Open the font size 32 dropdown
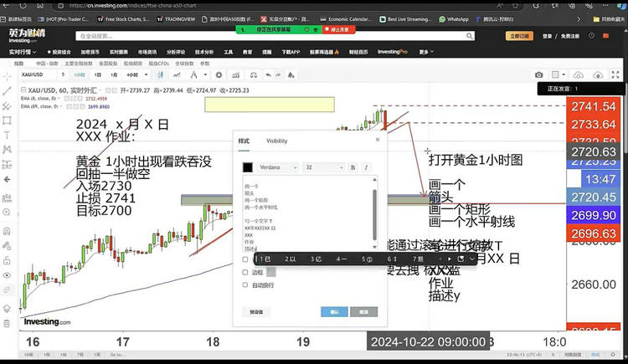Image resolution: width=628 pixels, height=364 pixels. [323, 167]
